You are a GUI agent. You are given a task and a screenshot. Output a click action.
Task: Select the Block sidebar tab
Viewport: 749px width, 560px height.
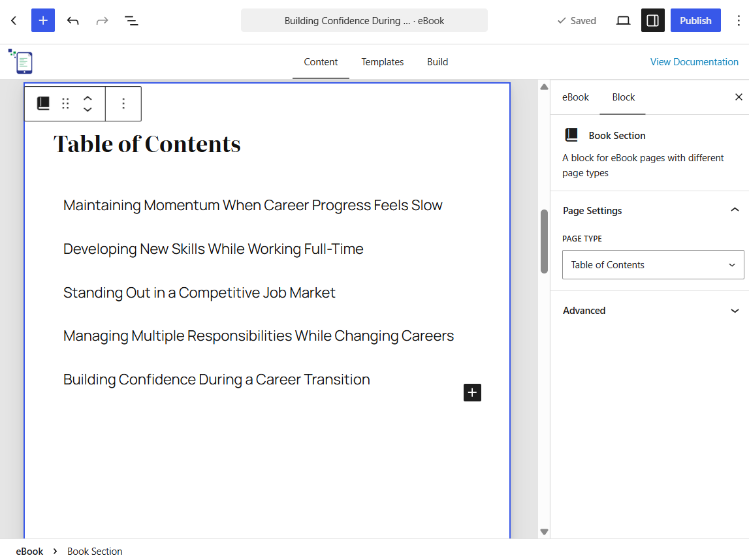[623, 97]
